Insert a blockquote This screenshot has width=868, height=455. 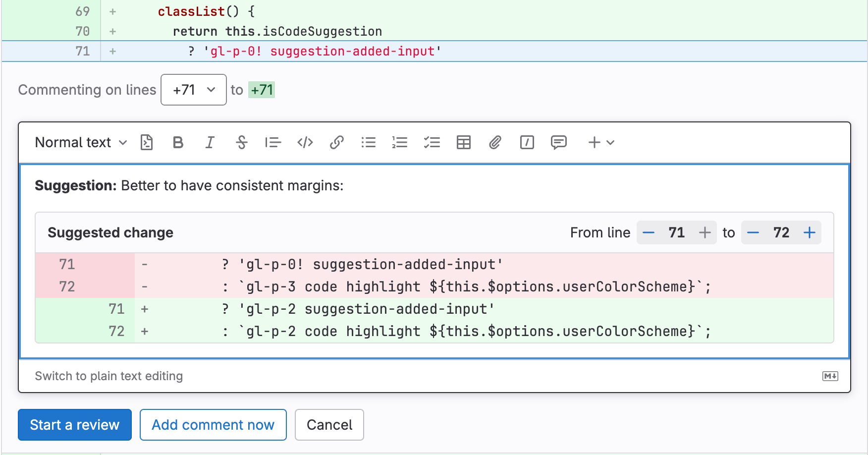273,143
